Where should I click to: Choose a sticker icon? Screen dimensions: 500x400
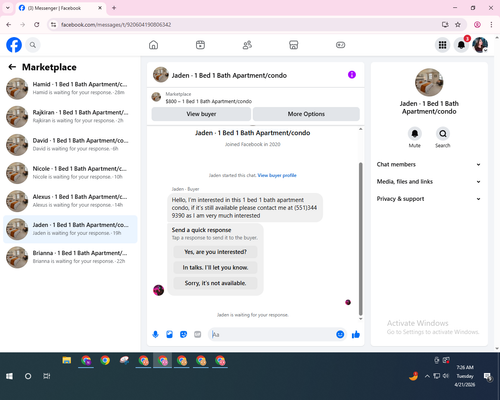183,334
